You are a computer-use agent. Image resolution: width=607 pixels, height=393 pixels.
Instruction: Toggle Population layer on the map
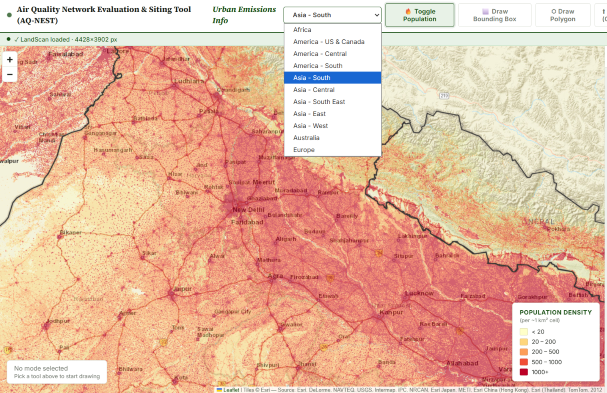[420, 15]
